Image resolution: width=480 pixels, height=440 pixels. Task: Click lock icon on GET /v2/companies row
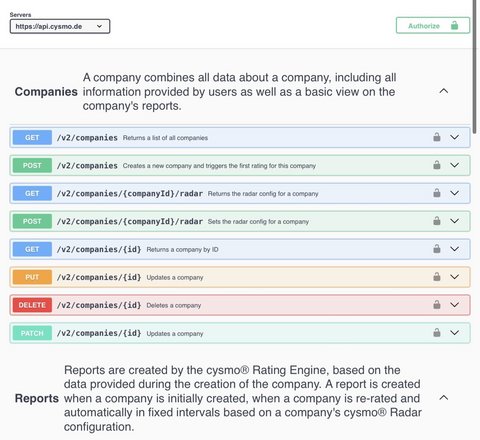pyautogui.click(x=437, y=137)
